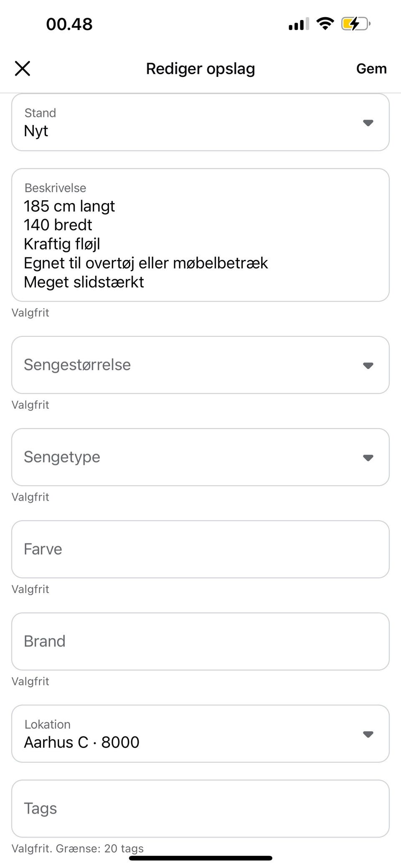
Task: Click the Sengestørrelse arrow icon
Action: coord(368,366)
